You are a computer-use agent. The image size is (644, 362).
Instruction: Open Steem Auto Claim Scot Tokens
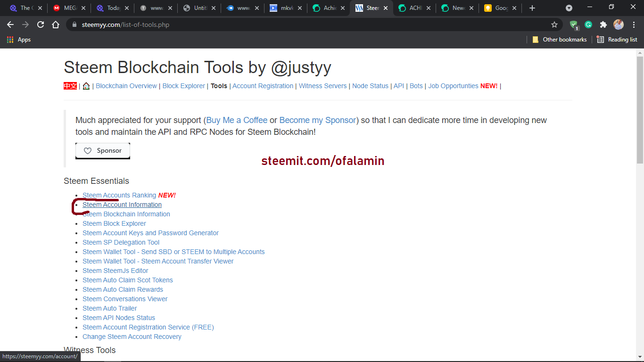click(128, 280)
